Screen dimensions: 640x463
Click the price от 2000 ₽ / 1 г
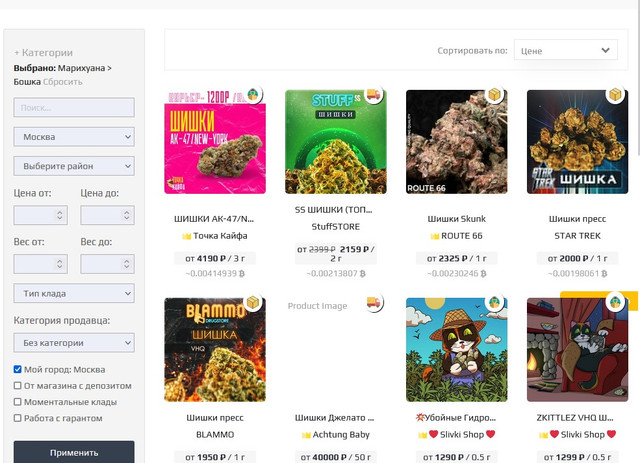(x=578, y=258)
